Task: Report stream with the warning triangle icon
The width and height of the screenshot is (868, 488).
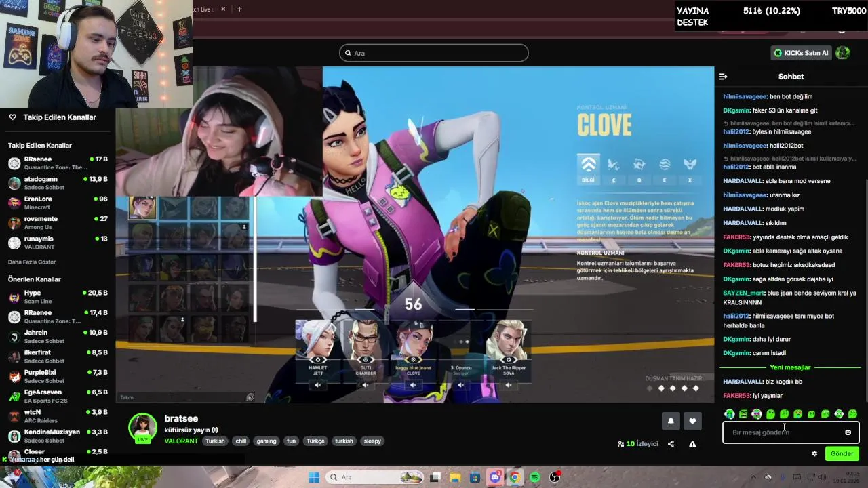Action: [x=692, y=444]
